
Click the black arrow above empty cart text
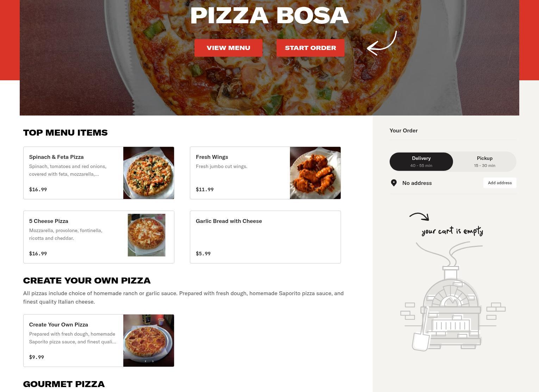(419, 217)
